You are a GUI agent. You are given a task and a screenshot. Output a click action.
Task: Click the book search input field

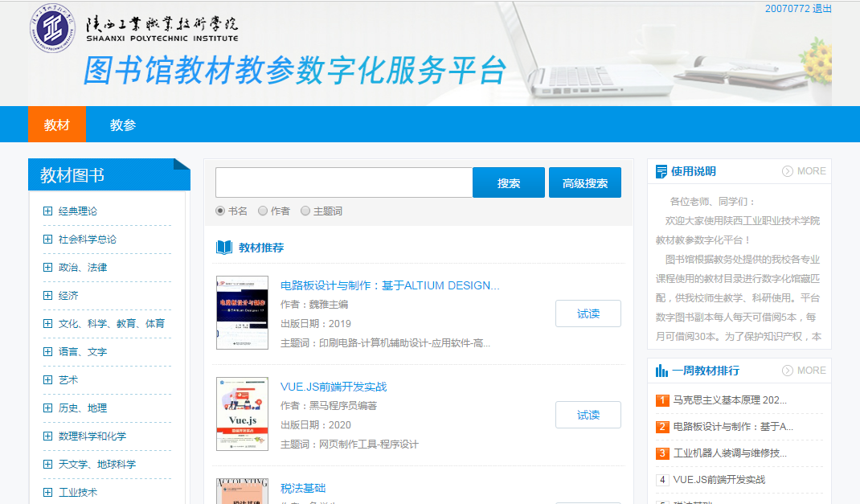(344, 182)
